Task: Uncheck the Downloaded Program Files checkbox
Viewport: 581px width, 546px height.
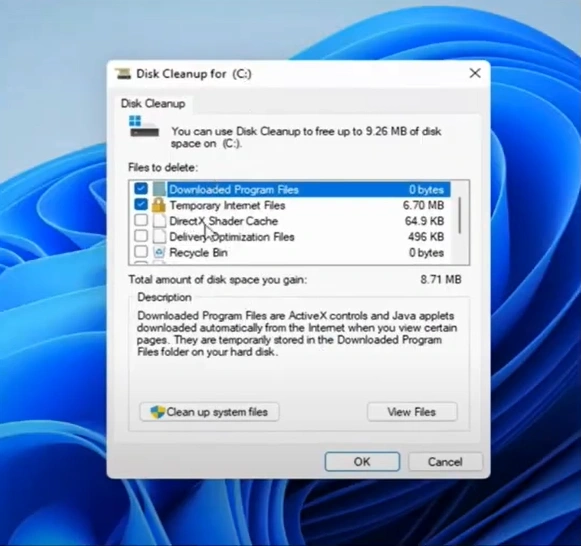Action: [x=141, y=189]
